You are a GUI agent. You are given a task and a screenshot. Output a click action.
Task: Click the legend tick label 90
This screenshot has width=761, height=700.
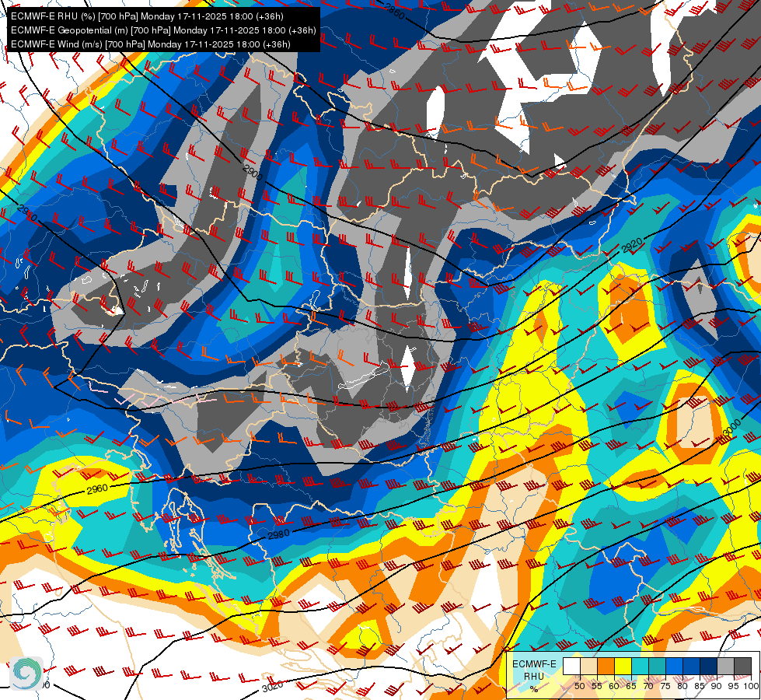[x=717, y=686]
